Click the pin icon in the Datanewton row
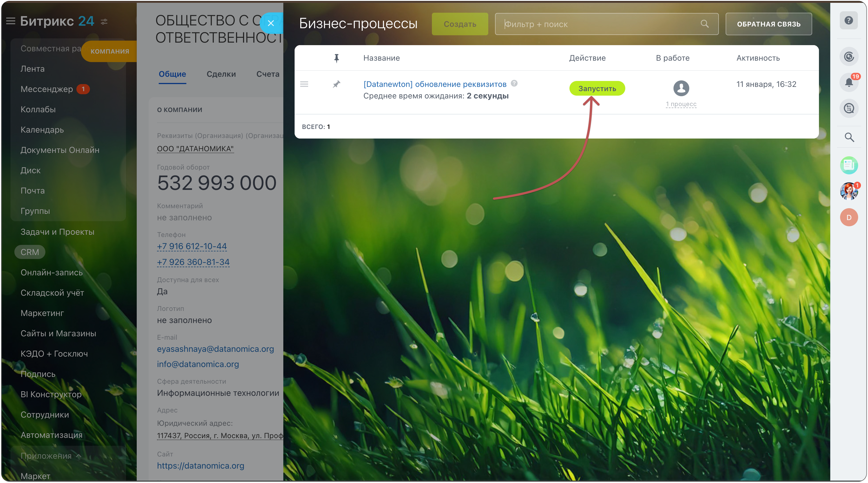This screenshot has width=868, height=483. pos(336,84)
